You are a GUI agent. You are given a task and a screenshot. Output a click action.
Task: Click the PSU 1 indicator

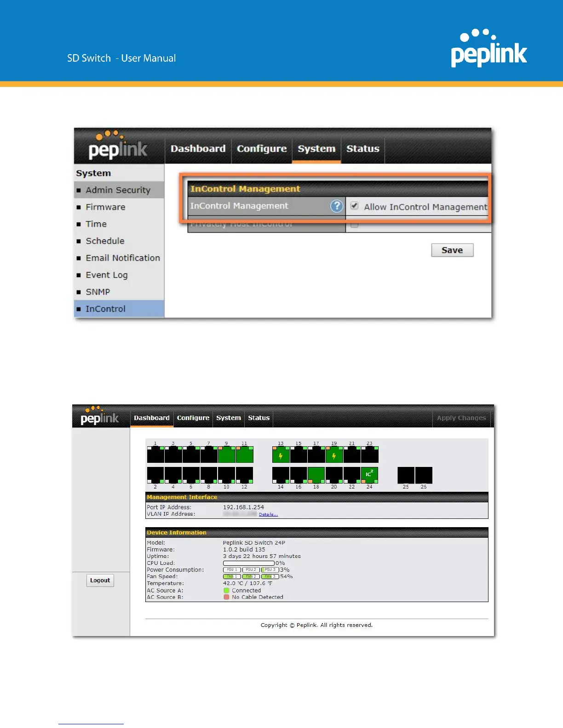point(232,570)
